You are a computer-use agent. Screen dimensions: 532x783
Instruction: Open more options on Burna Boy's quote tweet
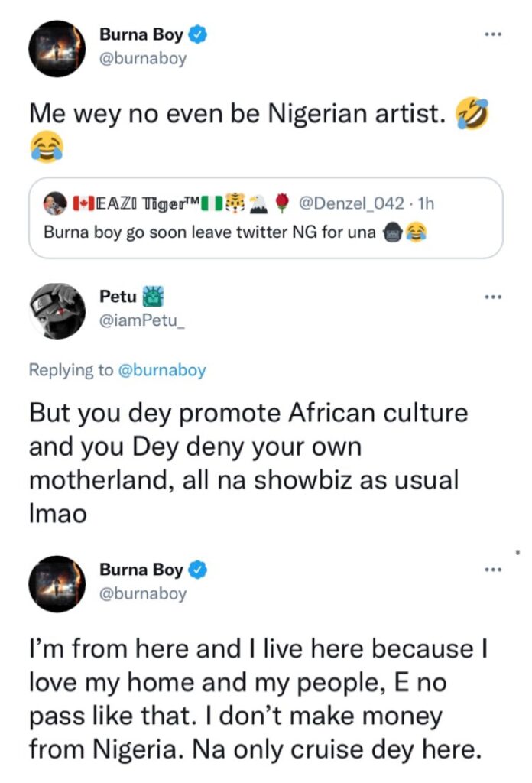pos(494,36)
